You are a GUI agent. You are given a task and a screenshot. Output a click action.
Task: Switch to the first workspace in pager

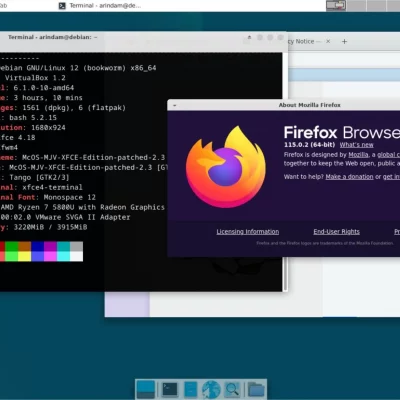(336, 5)
